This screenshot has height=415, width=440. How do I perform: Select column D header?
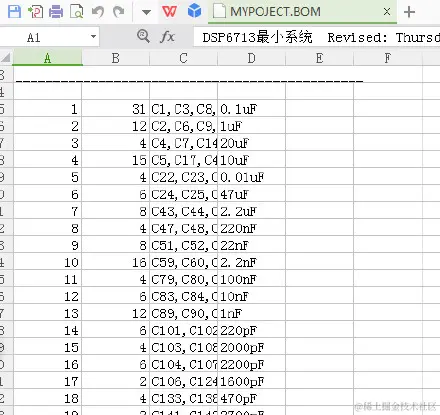click(251, 58)
